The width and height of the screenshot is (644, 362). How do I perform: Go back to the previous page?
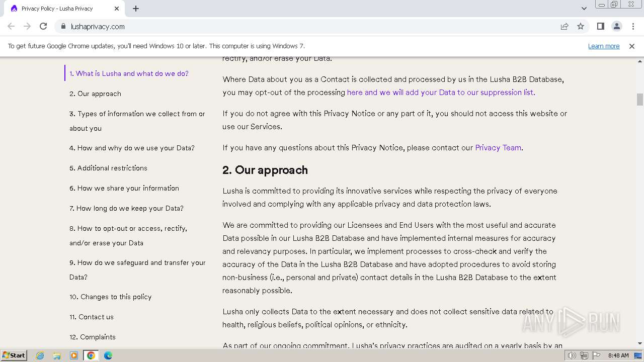11,26
